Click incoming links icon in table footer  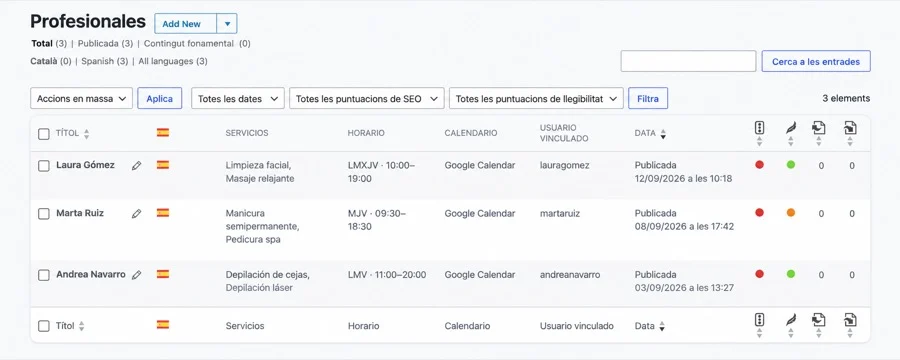pos(850,320)
